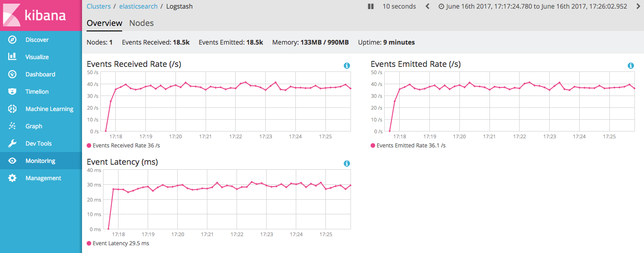Click 'Nodes: 1' summary text
Image resolution: width=644 pixels, height=253 pixels.
[x=100, y=42]
